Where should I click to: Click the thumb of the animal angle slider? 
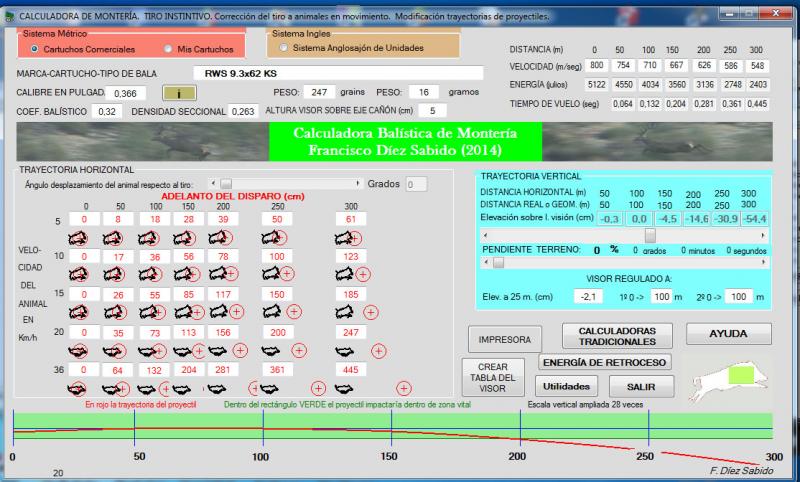click(x=226, y=184)
